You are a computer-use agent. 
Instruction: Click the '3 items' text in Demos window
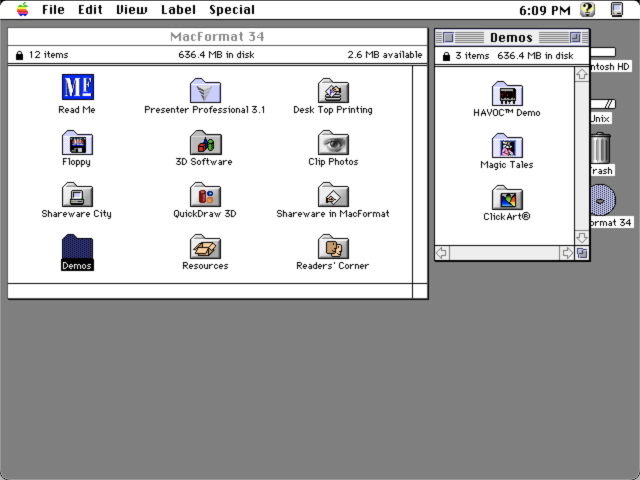472,56
